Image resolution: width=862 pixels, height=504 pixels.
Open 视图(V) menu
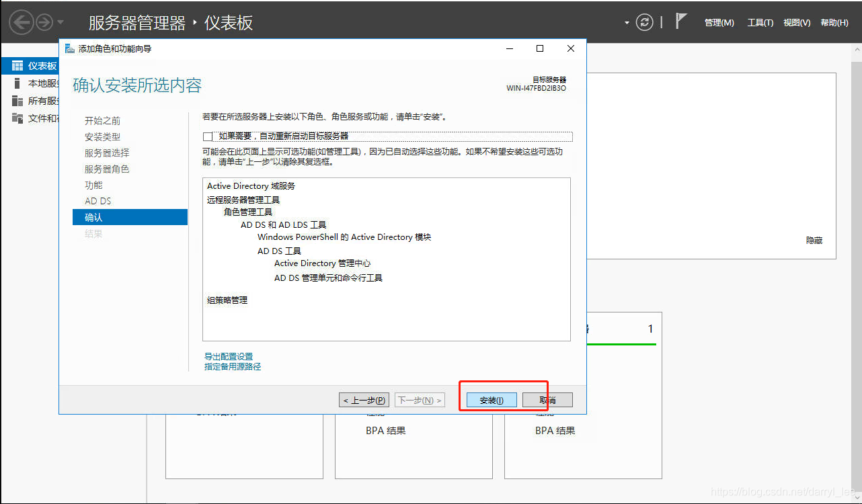coord(797,23)
